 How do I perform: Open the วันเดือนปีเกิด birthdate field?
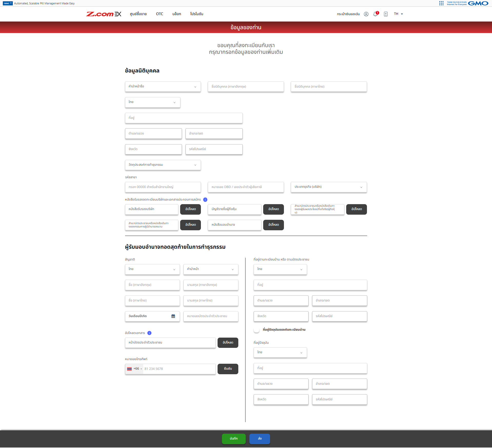[152, 316]
